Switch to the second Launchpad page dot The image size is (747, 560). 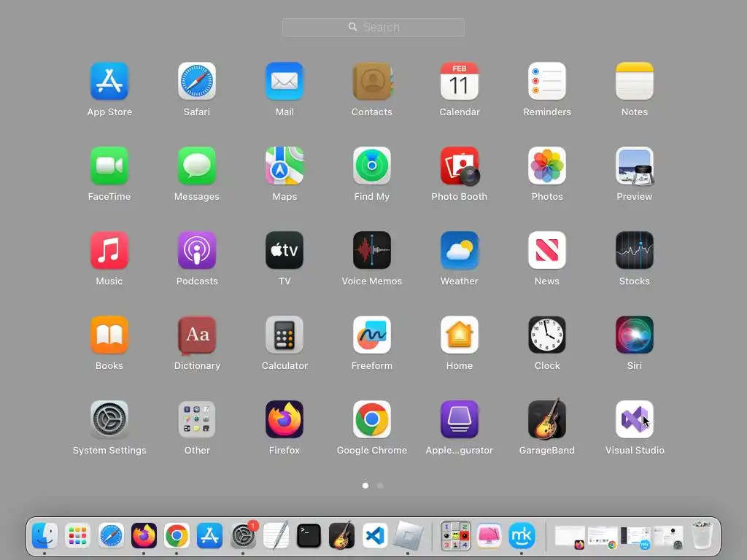[x=380, y=486]
